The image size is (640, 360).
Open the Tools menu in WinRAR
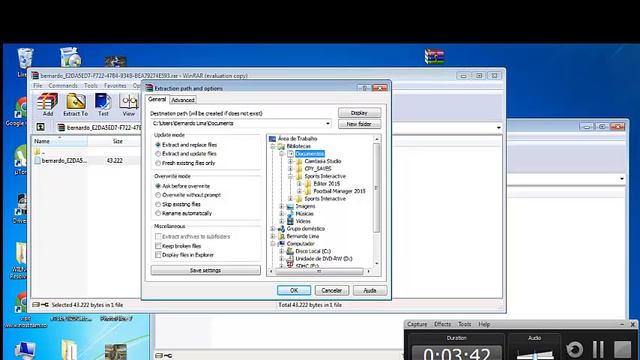click(91, 86)
